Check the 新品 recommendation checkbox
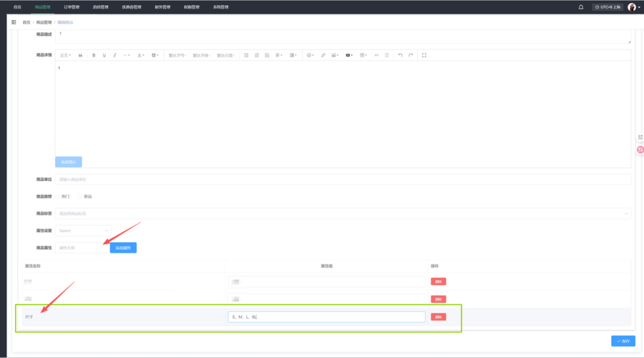644x358 pixels. coord(80,197)
